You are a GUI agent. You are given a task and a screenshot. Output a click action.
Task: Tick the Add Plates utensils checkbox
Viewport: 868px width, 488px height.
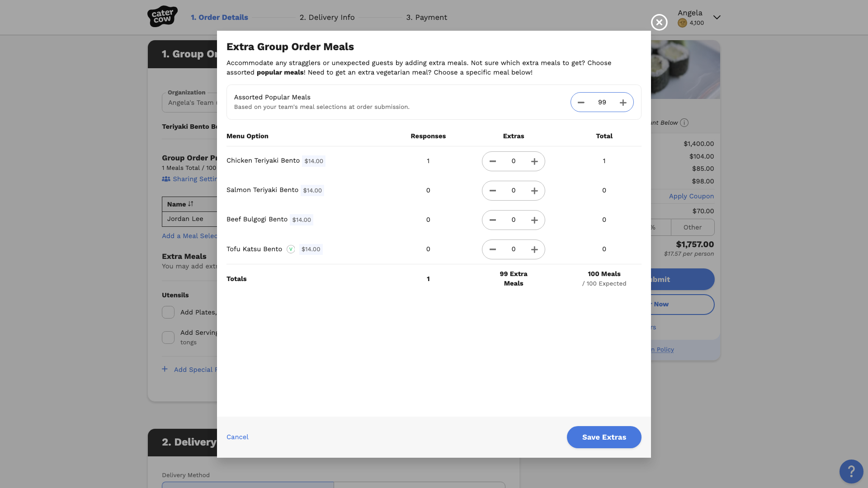pos(168,312)
